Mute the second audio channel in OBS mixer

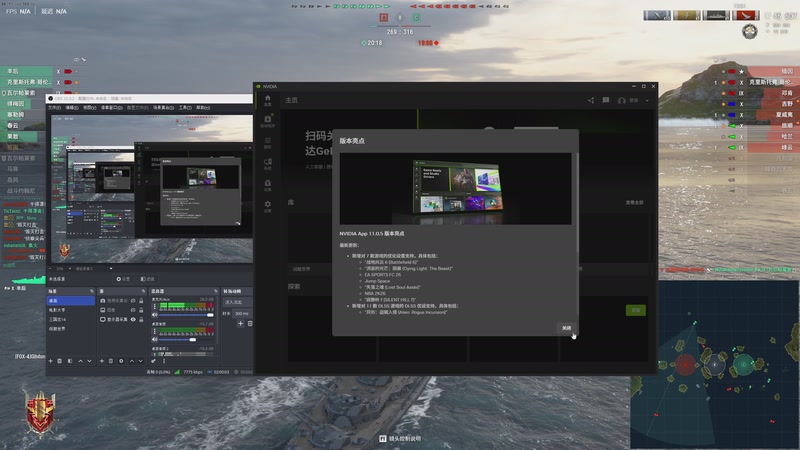coord(155,339)
